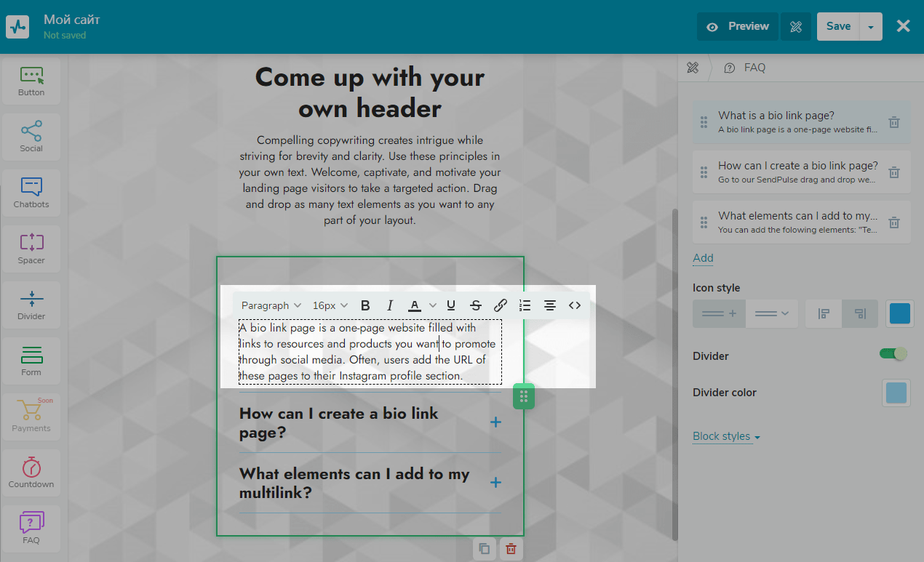Select right icon alignment option

coord(860,313)
